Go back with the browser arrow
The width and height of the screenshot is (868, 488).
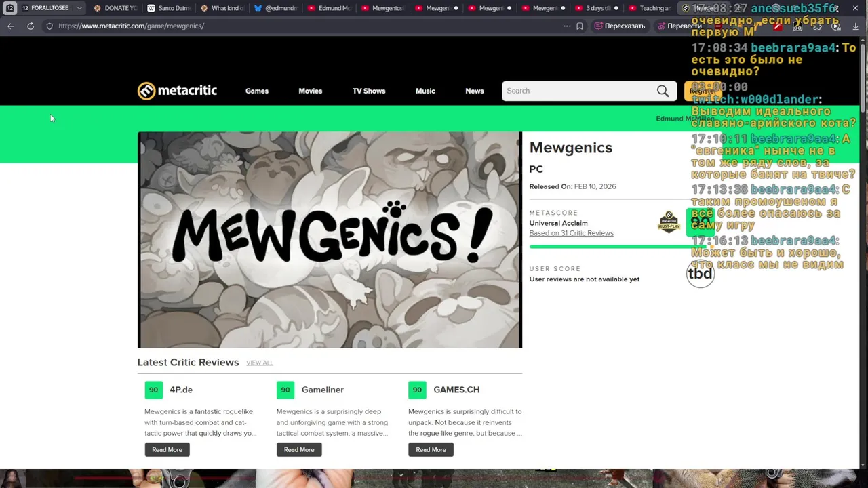coord(11,26)
